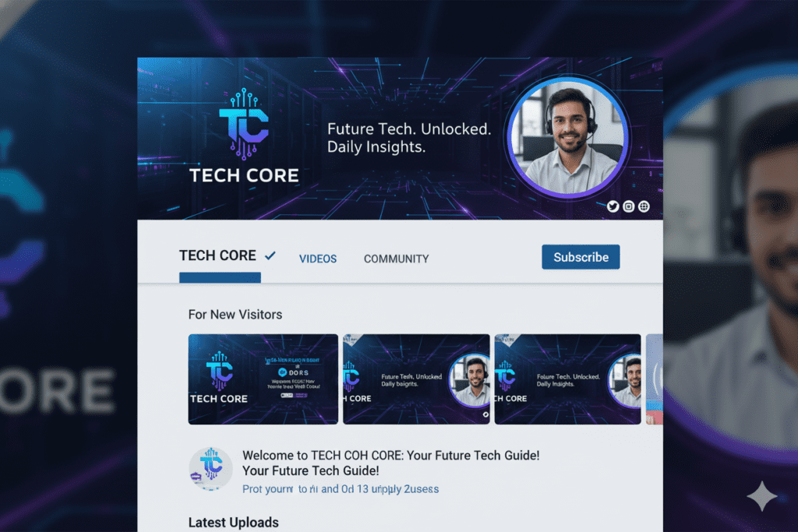Switch to the VIDEOS tab
Image resolution: width=798 pixels, height=532 pixels.
318,259
